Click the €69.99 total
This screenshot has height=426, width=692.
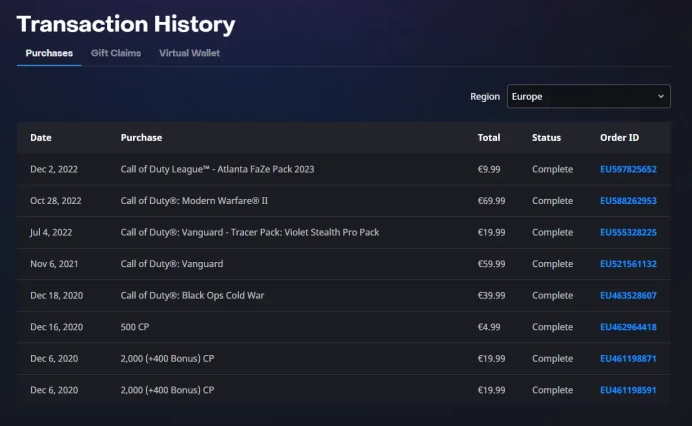(491, 201)
